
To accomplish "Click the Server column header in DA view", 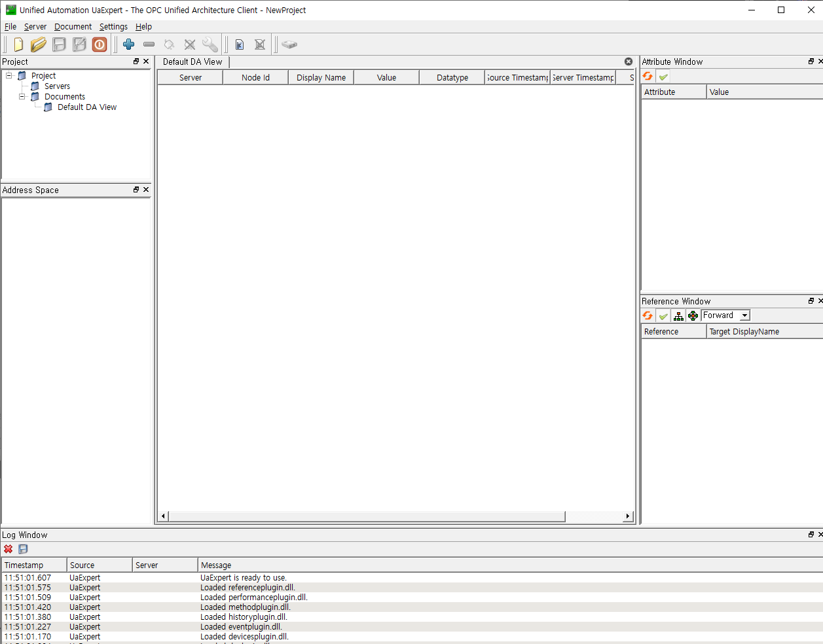I will coord(191,77).
